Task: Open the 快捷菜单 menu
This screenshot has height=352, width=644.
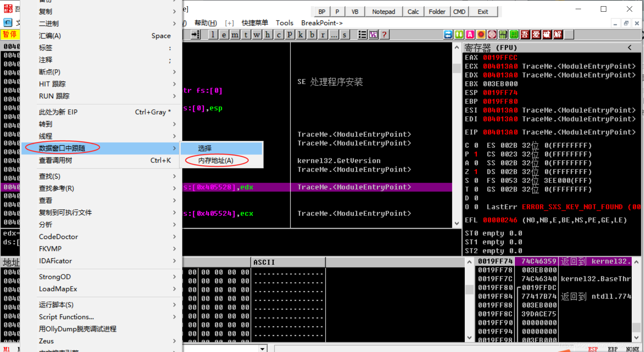Action: click(255, 23)
